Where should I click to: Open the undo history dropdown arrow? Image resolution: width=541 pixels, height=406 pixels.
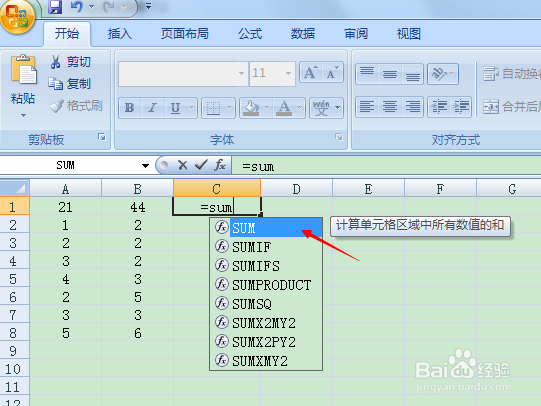click(x=91, y=7)
